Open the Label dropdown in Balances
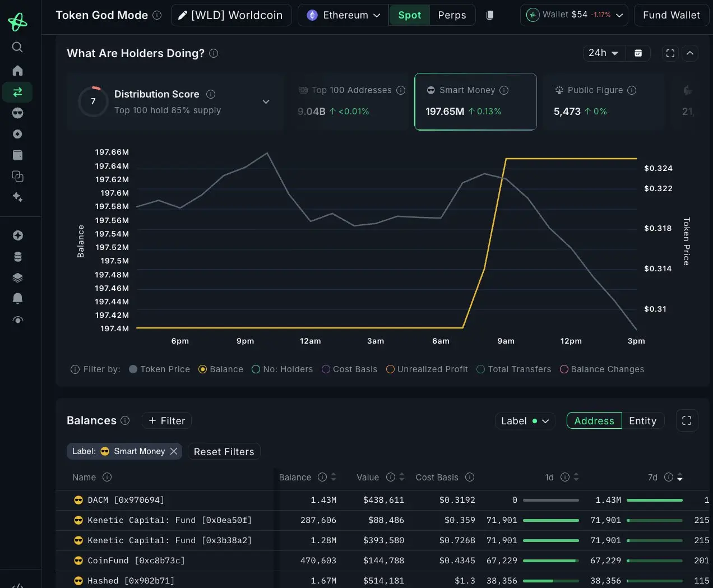 tap(525, 421)
